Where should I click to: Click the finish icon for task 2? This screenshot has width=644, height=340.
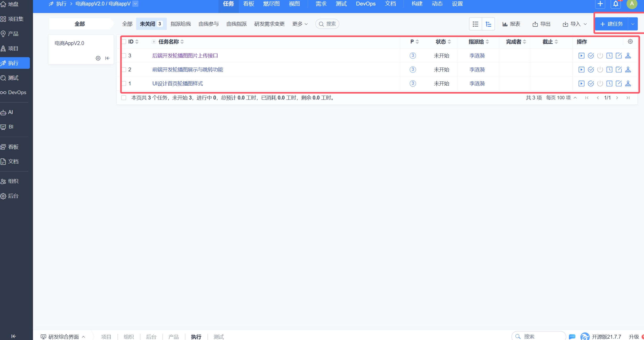[x=591, y=70]
